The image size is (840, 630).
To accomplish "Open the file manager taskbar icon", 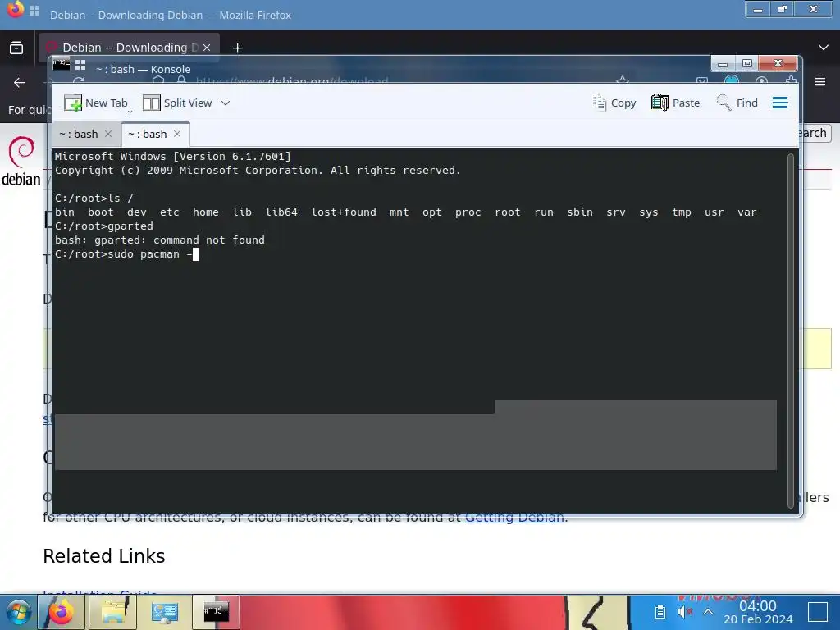I will pos(113,612).
